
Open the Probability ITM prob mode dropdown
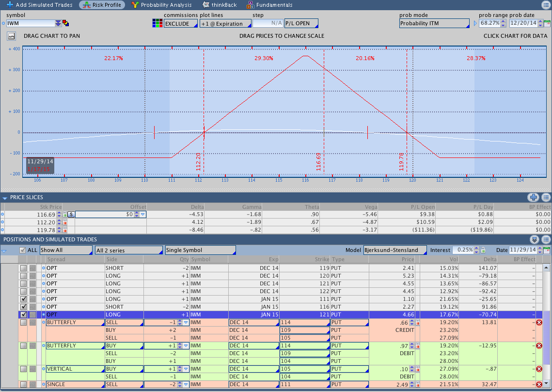[x=434, y=23]
